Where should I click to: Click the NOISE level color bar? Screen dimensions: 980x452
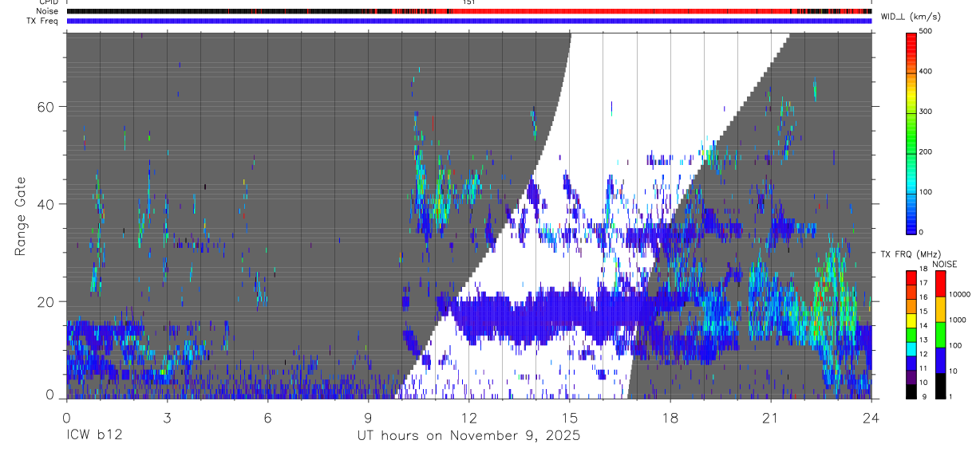(x=940, y=335)
